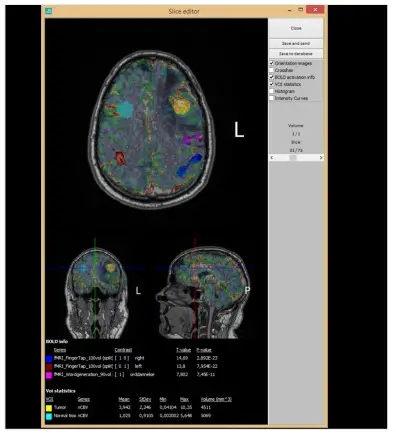The height and width of the screenshot is (440, 396).
Task: Click the 'Voi statistics' heading
Action: (61, 391)
